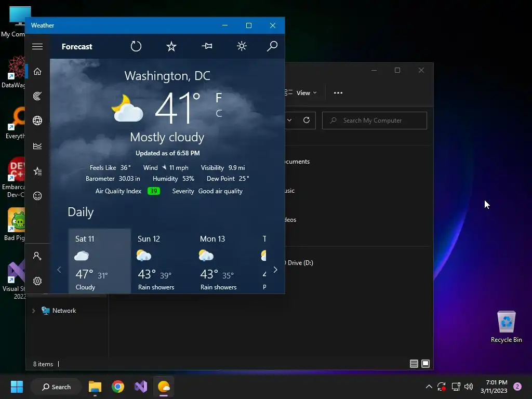
Task: Toggle the Weather app theme sun icon
Action: [x=242, y=46]
